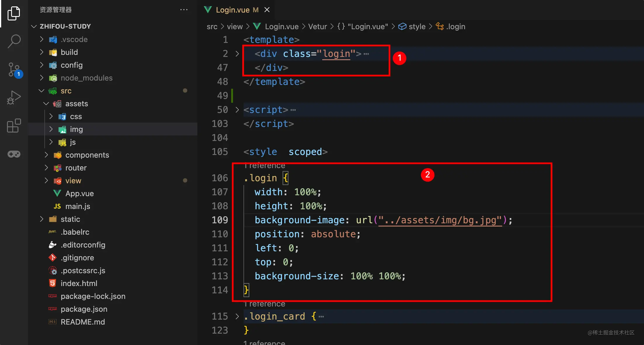Close the Login.vue editor tab
Image resolution: width=644 pixels, height=345 pixels.
pos(267,10)
